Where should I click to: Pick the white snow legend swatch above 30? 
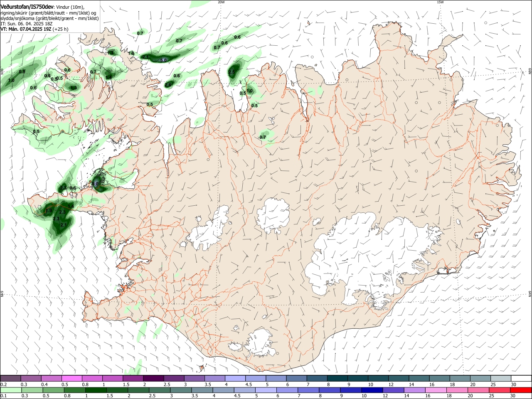pos(521,378)
